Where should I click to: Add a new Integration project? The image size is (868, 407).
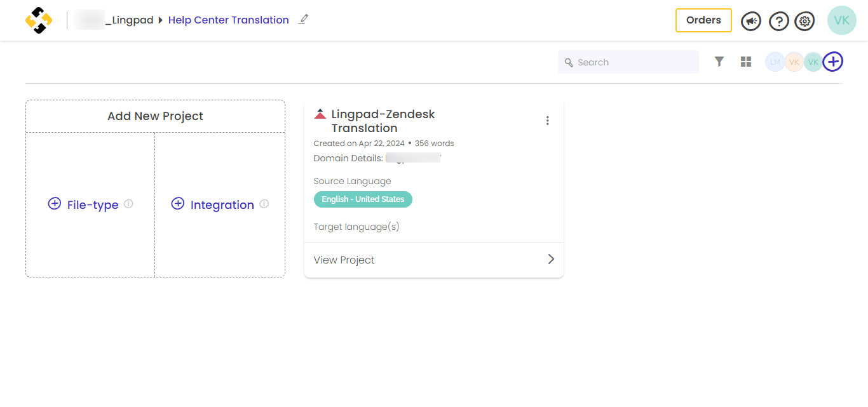tap(214, 204)
